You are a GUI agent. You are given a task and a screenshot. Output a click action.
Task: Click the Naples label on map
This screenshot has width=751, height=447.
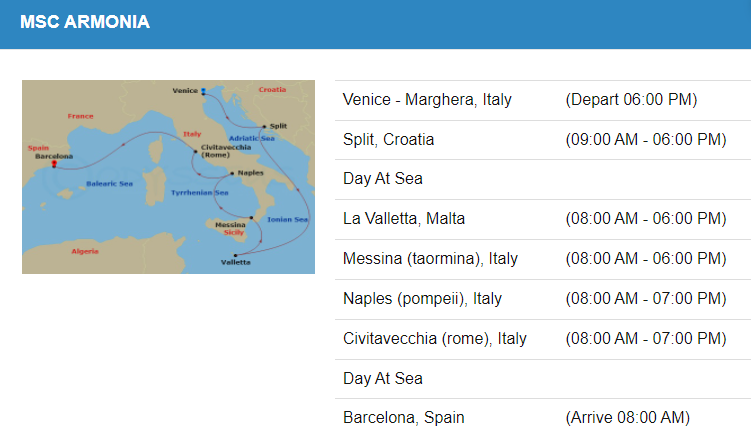coord(250,173)
